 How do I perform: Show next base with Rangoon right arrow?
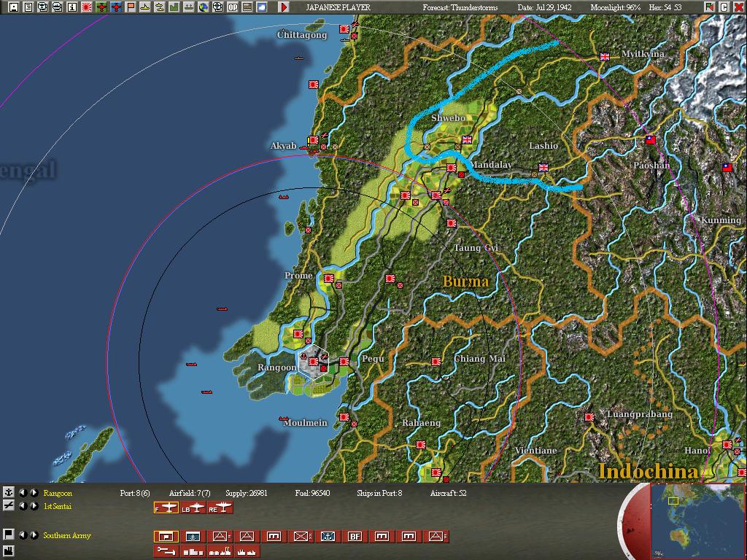pyautogui.click(x=34, y=492)
